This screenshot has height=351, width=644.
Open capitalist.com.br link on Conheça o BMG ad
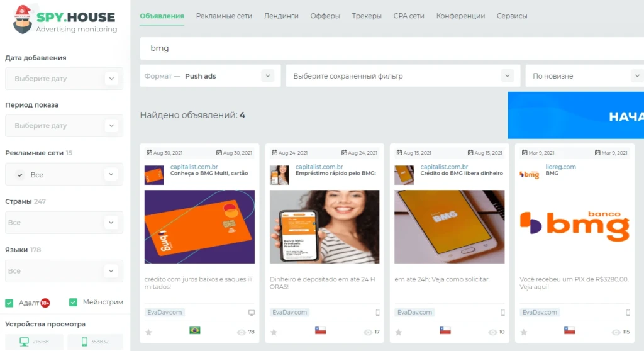[194, 167]
